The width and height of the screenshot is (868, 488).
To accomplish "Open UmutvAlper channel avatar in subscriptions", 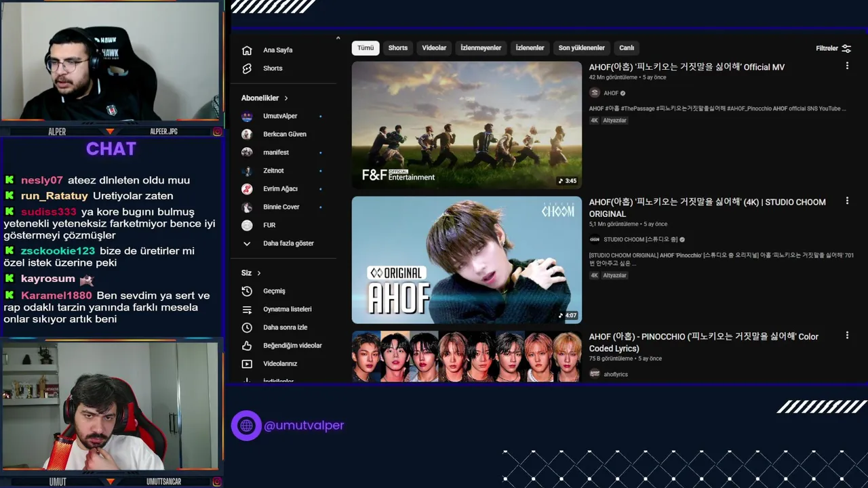I will (x=247, y=116).
